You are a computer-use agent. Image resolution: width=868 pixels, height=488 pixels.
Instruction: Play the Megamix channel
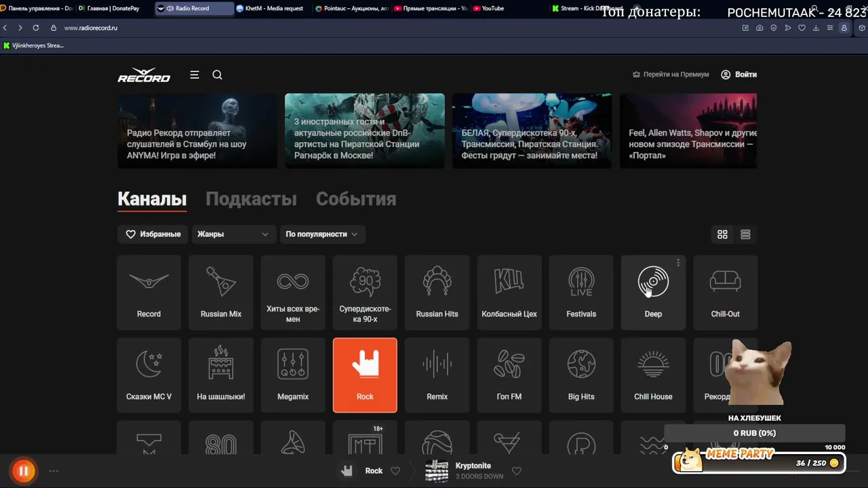click(293, 375)
